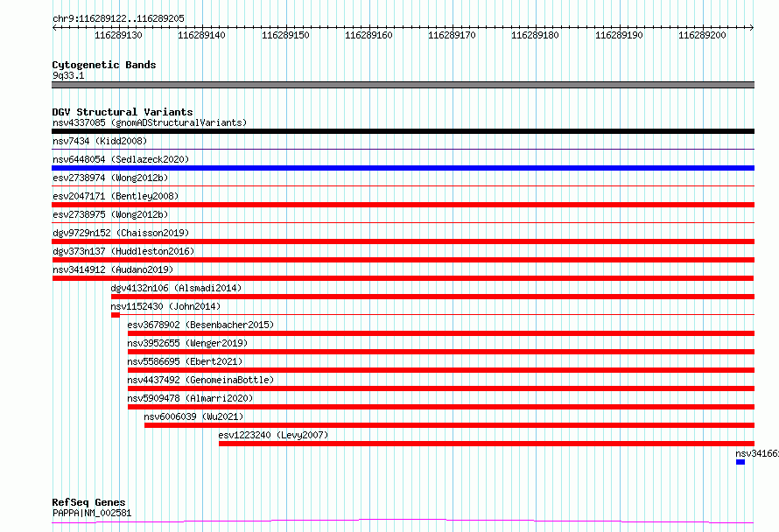Viewport: 779px width, 532px height.
Task: Open the first Wong2012b entry esv2738974
Action: pyautogui.click(x=110, y=178)
